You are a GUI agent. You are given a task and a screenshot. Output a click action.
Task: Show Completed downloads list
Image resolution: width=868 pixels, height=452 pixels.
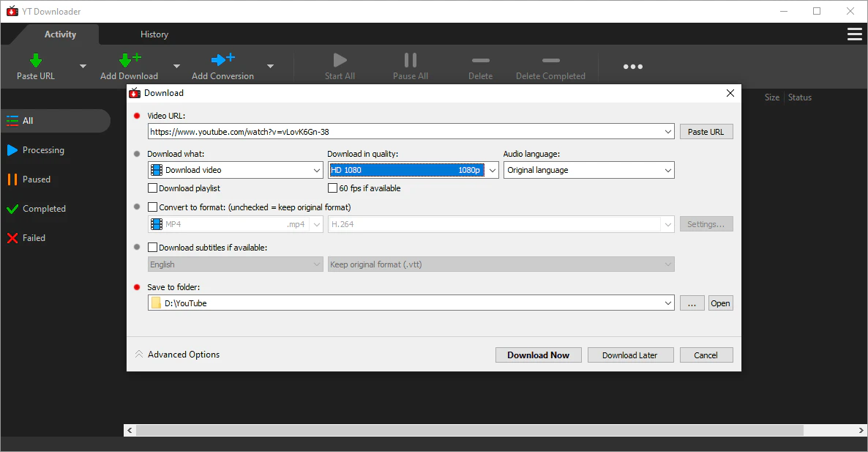(x=44, y=209)
